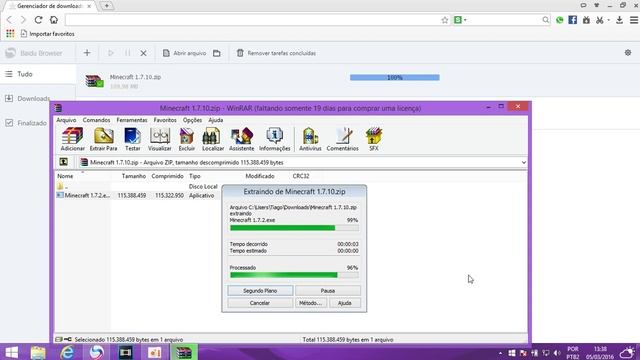Screen dimensions: 640x360
Task: Click the Pausa extraction button
Action: pyautogui.click(x=328, y=291)
